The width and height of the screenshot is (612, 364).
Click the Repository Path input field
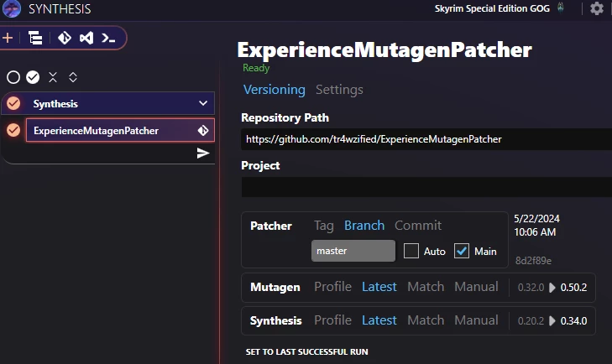coord(426,139)
